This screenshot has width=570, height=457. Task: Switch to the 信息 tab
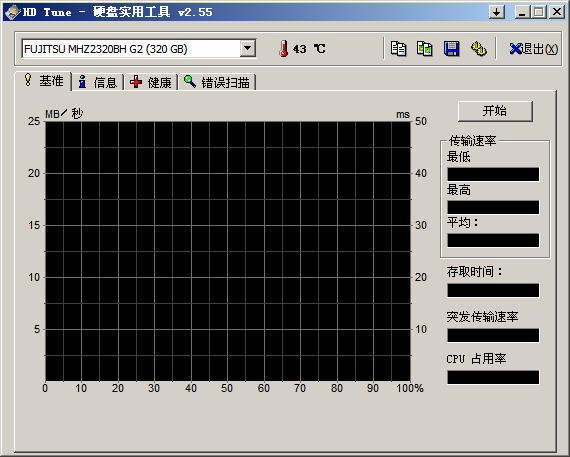(98, 82)
